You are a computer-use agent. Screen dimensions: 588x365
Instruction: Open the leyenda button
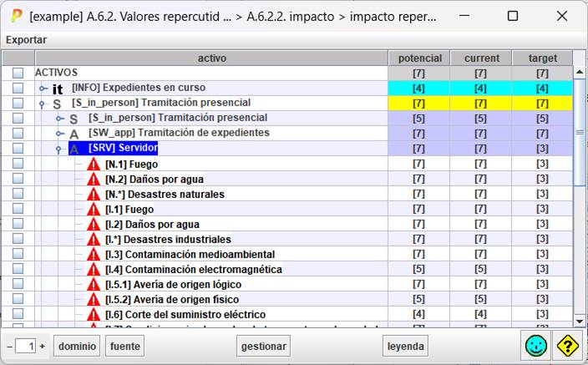pyautogui.click(x=405, y=346)
